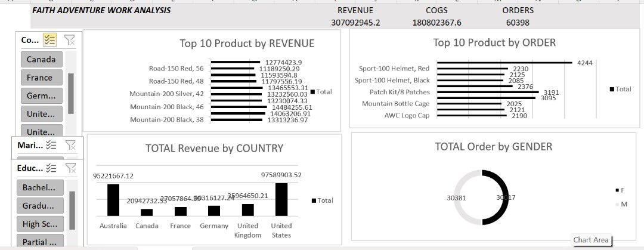Select the COGS header cell
This screenshot has height=250, width=644.
point(436,10)
